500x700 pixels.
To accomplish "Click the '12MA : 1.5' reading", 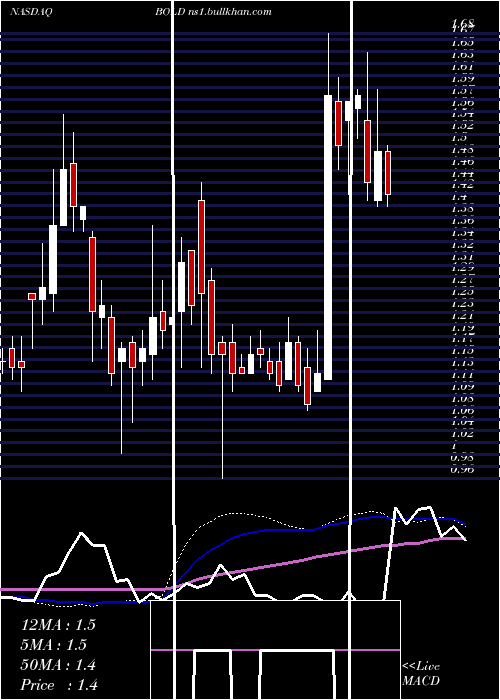I will point(58,625).
